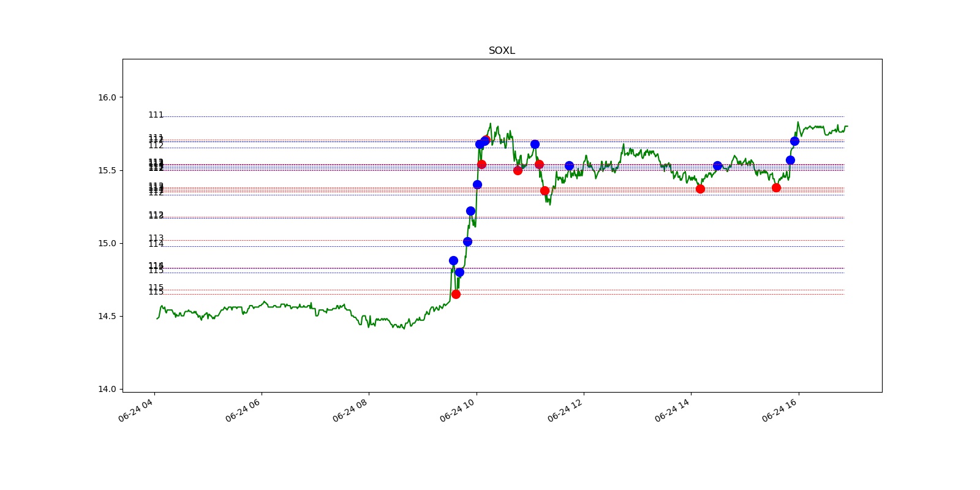The height and width of the screenshot is (490, 980).
Task: Click the red marker at the 11:15 price dip
Action: [545, 190]
